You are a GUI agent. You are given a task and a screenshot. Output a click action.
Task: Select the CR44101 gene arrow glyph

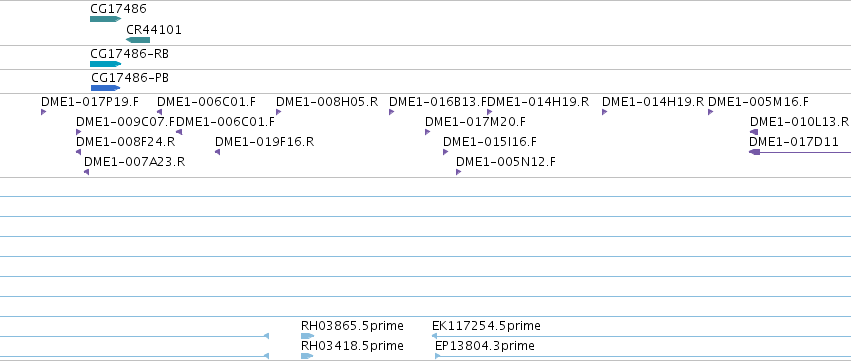tap(138, 40)
